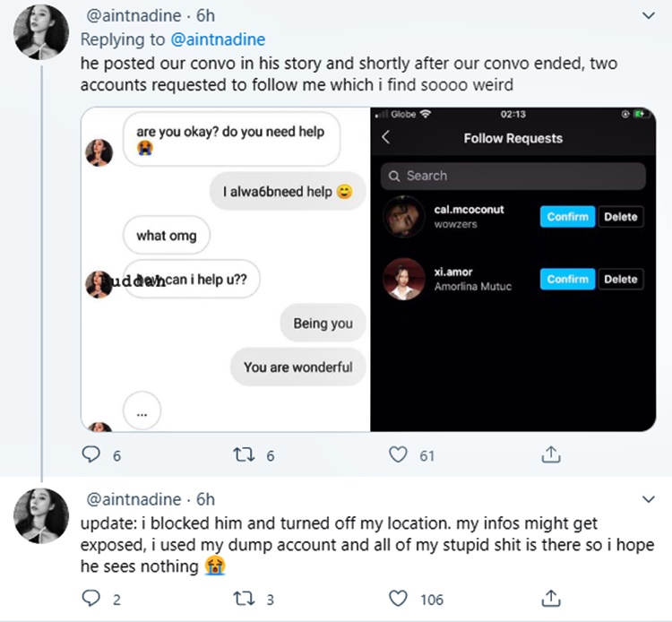The width and height of the screenshot is (672, 622).
Task: Open the first tweet's more options chevron
Action: [x=649, y=16]
